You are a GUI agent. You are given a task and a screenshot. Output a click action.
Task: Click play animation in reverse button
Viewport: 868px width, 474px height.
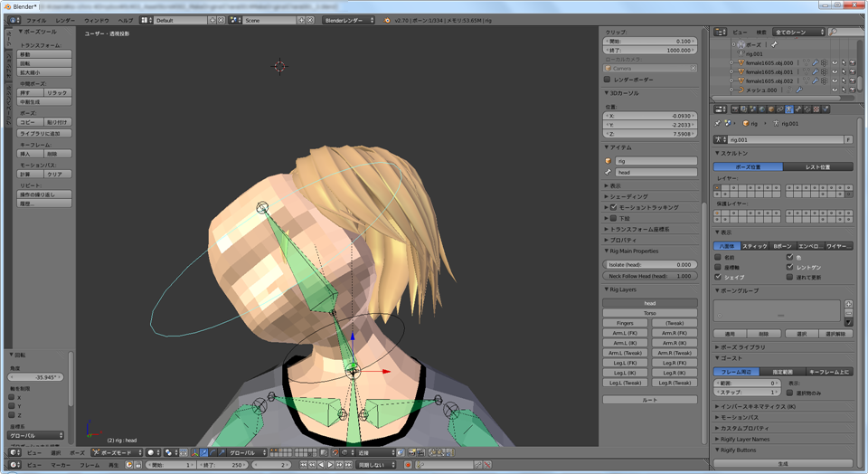click(x=321, y=465)
